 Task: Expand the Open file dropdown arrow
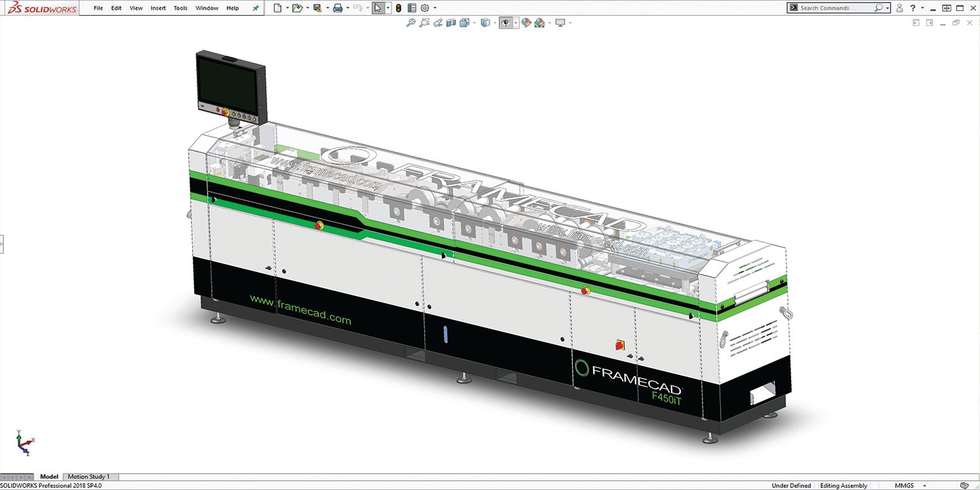click(307, 8)
